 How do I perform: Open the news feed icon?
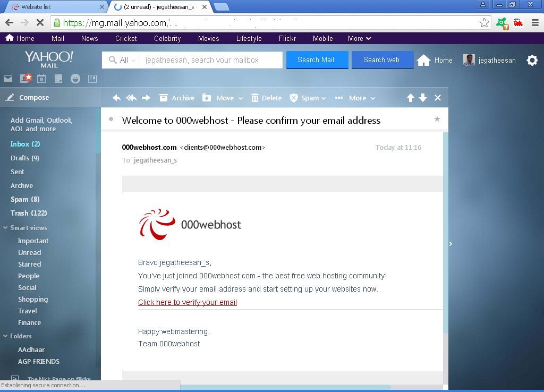[x=92, y=79]
